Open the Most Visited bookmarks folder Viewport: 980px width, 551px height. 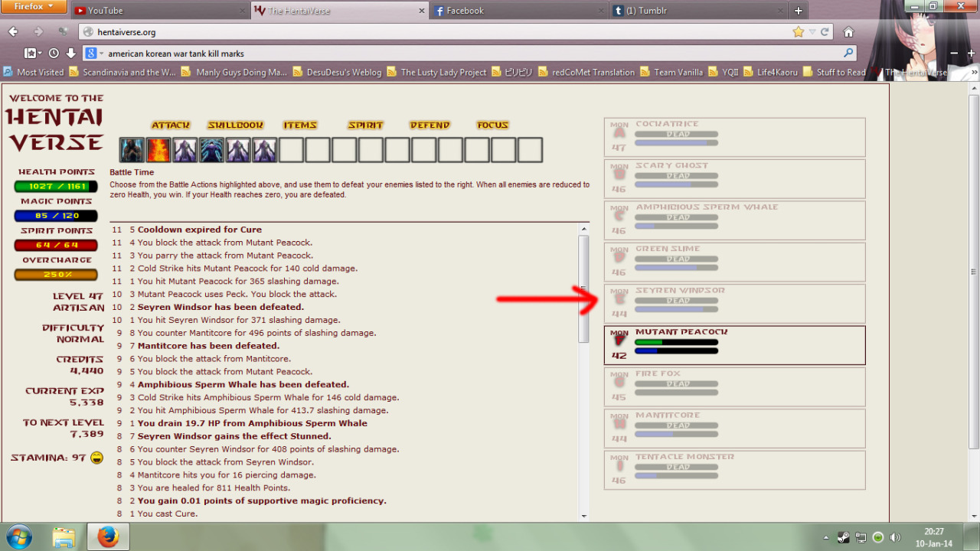[x=34, y=72]
